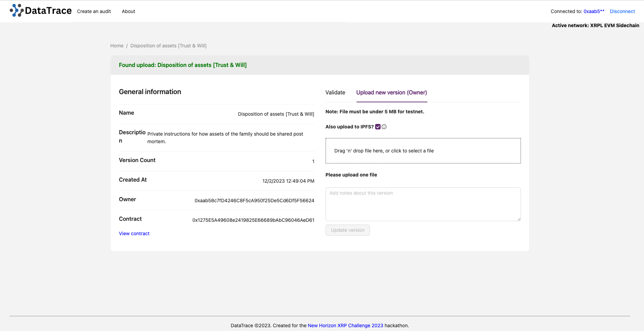This screenshot has height=331, width=644.
Task: Select the contract address 0x1275E5A49608e2419825E66689bAbC96046AeD61
Action: 253,220
